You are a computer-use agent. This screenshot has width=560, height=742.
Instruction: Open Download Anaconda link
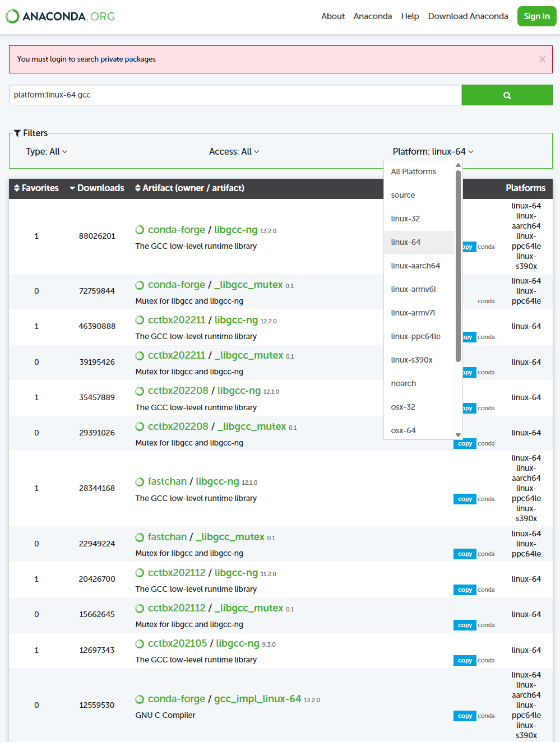pyautogui.click(x=468, y=16)
